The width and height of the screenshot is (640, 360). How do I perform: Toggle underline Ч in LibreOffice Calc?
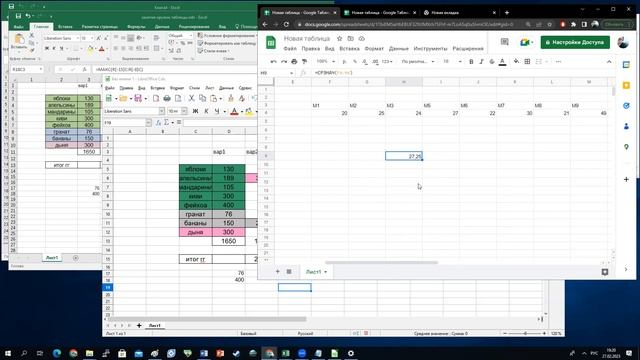[x=217, y=111]
